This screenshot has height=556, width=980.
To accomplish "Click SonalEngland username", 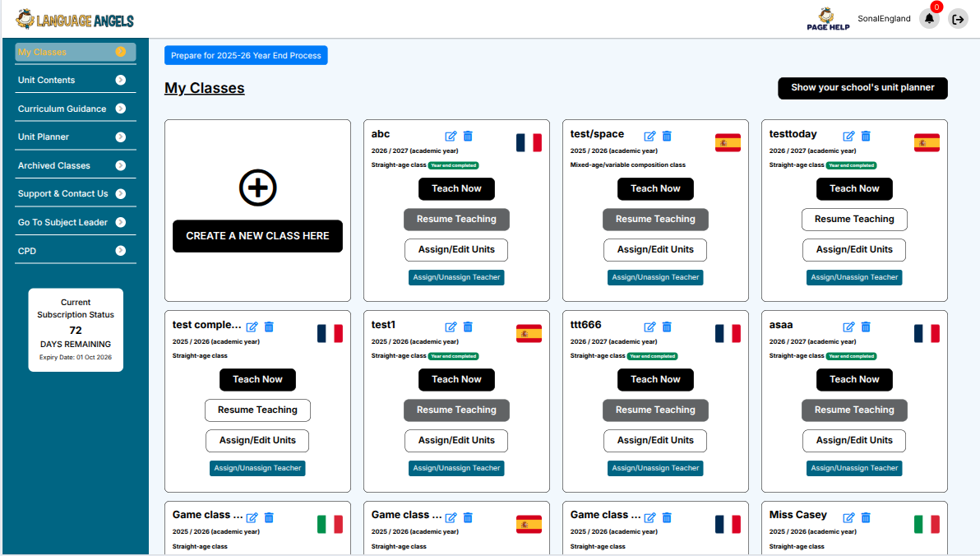I will pos(884,19).
